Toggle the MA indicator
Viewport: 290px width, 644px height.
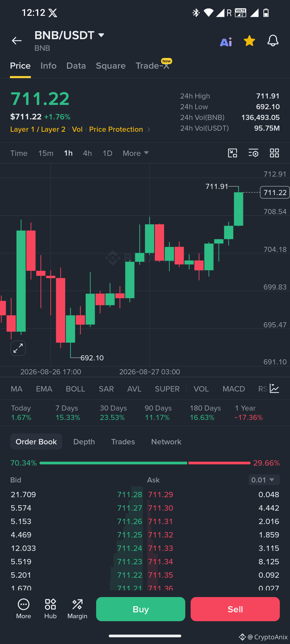tap(17, 389)
